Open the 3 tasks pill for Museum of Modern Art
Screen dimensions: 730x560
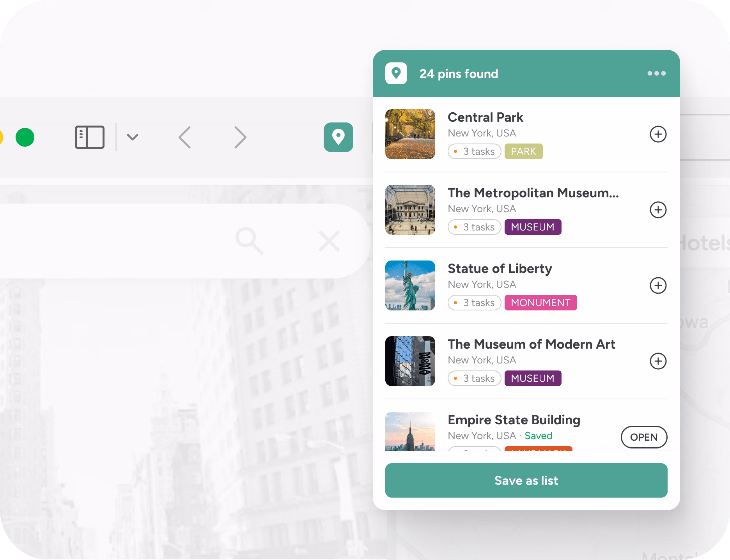[475, 378]
